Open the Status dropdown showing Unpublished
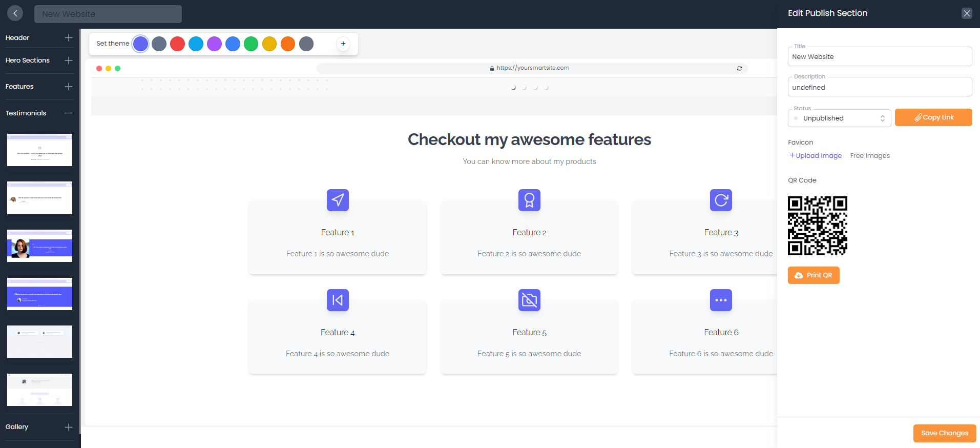Screen dimensions: 980x448 [839, 118]
